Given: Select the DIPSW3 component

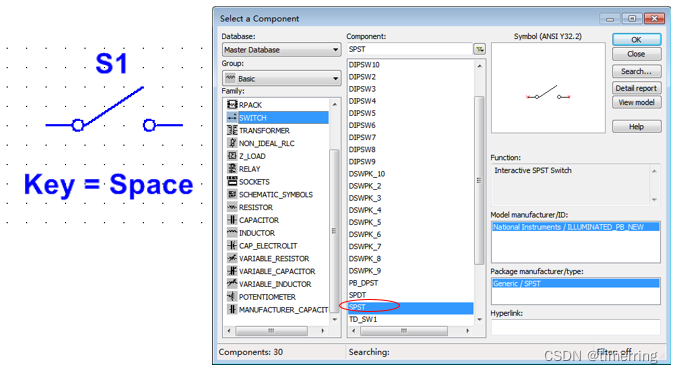Looking at the screenshot, I should (x=362, y=89).
